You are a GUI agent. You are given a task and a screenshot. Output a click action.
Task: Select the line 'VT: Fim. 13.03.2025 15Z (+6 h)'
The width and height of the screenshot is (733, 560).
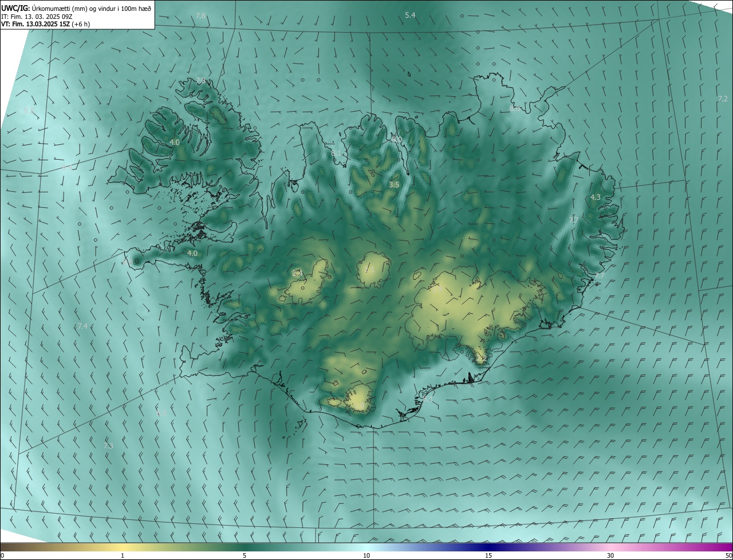45,24
